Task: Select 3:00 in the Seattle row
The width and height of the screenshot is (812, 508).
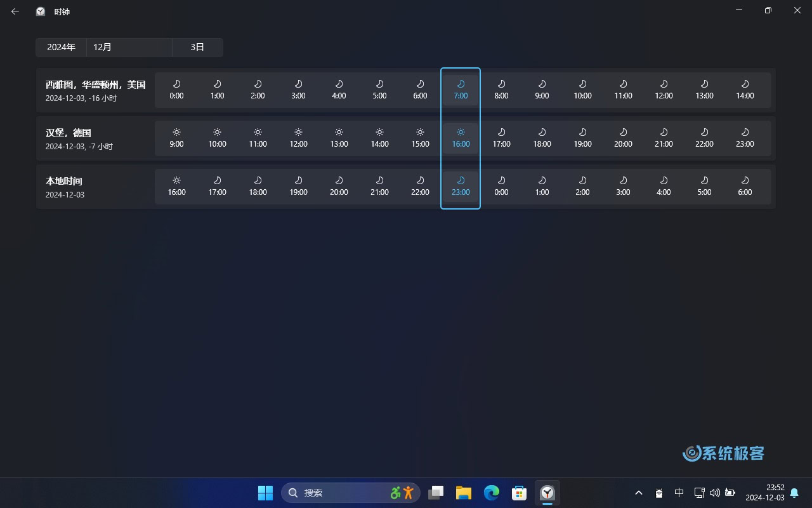Action: (x=298, y=90)
